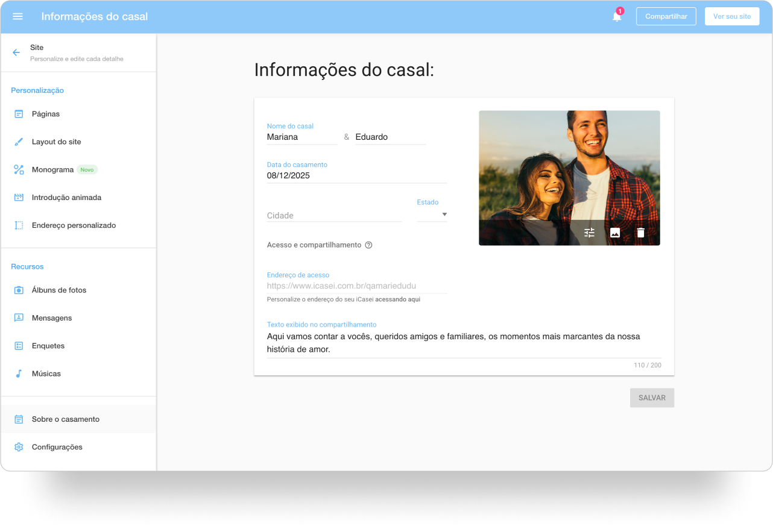Click the Novo badge beside Monograma

point(87,170)
